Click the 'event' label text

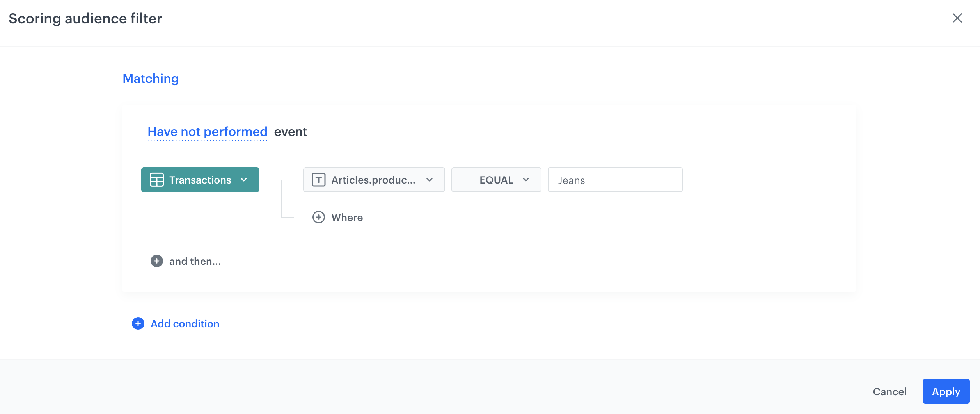[x=291, y=132]
